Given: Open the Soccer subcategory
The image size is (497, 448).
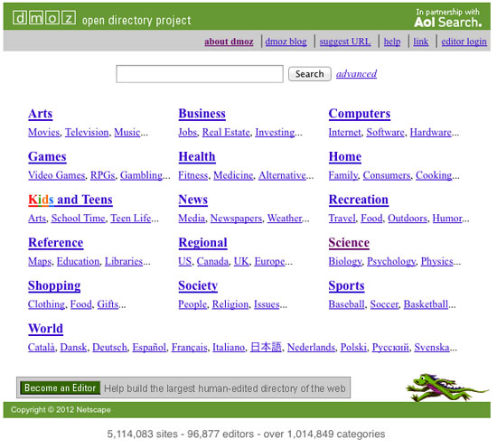Looking at the screenshot, I should 384,304.
